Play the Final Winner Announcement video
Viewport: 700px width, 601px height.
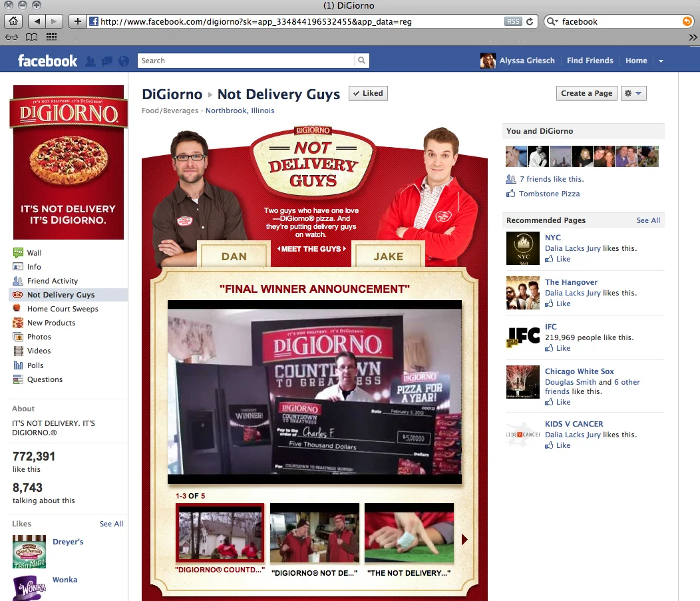point(315,392)
